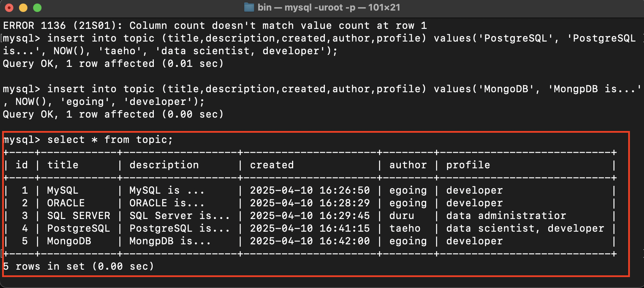Click the id cell '4' in the PostgreSQL row

[x=25, y=228]
